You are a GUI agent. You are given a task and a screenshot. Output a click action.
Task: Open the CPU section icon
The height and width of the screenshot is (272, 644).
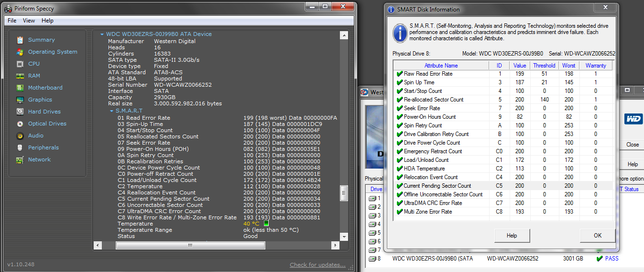[20, 64]
